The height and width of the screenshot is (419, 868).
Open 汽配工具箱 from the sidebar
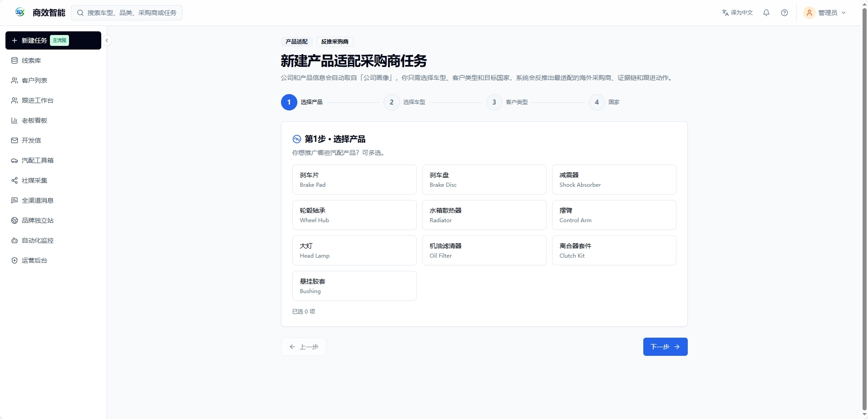pyautogui.click(x=53, y=160)
